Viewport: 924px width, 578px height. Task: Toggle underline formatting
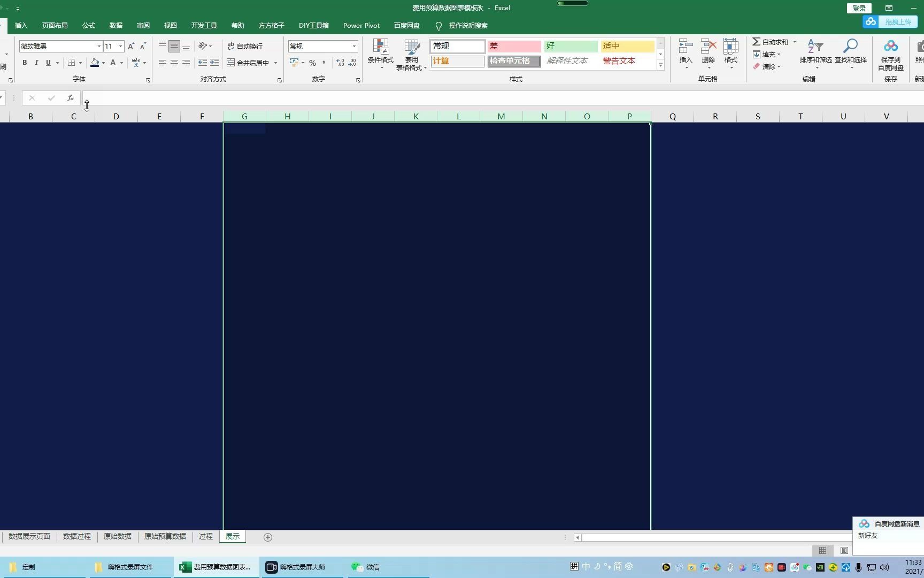[48, 63]
